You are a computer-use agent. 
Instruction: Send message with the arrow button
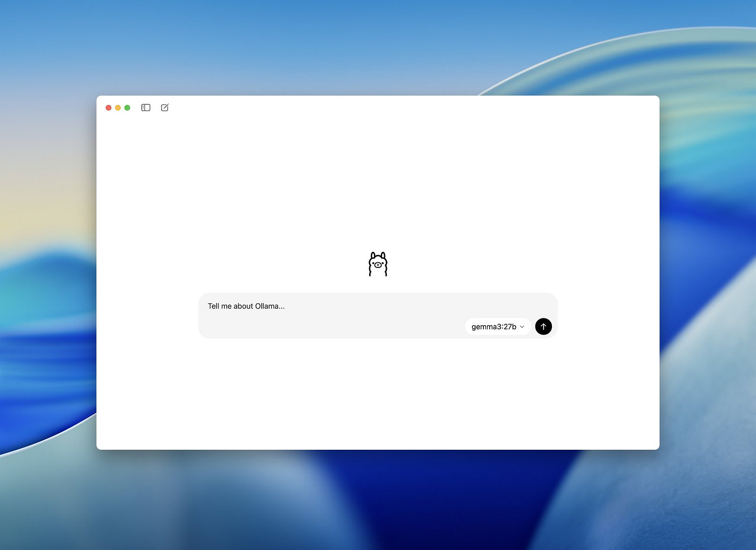(x=543, y=327)
